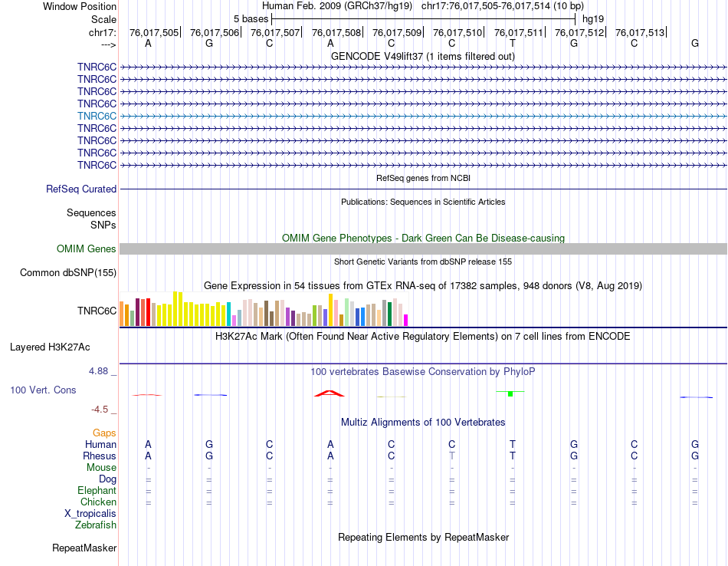Select the X_tropicalis species label
Viewport: 728px width, 566px height.
coord(90,514)
